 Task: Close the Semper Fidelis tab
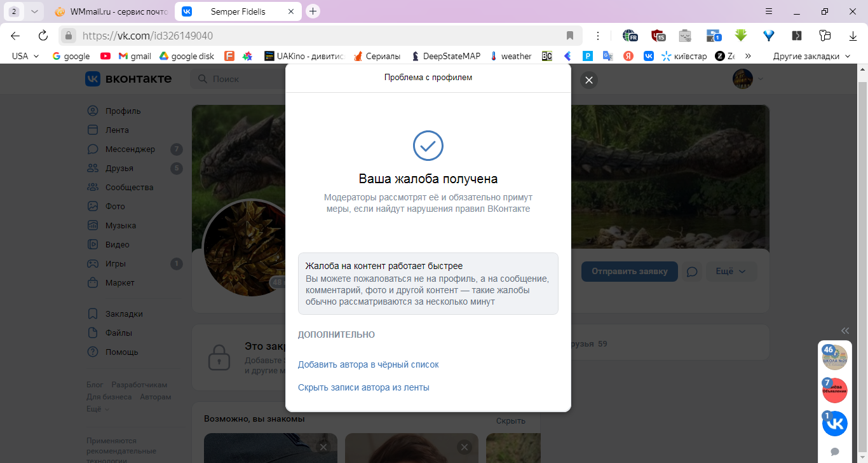point(291,11)
